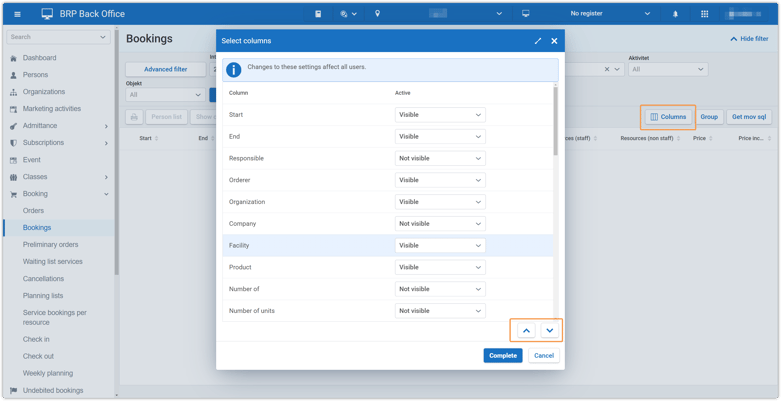Click the Marketing activities sidebar icon

[x=13, y=109]
